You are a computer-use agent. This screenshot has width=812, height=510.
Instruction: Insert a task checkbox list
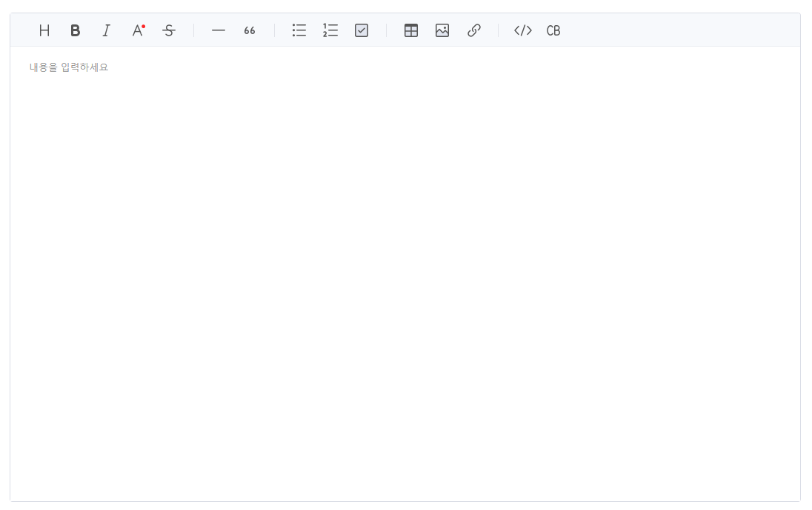point(362,30)
